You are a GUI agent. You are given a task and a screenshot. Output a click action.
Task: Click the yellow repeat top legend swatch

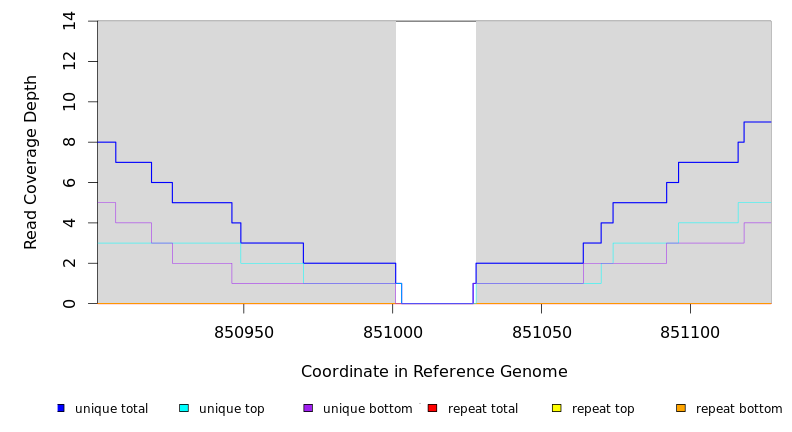click(x=556, y=408)
